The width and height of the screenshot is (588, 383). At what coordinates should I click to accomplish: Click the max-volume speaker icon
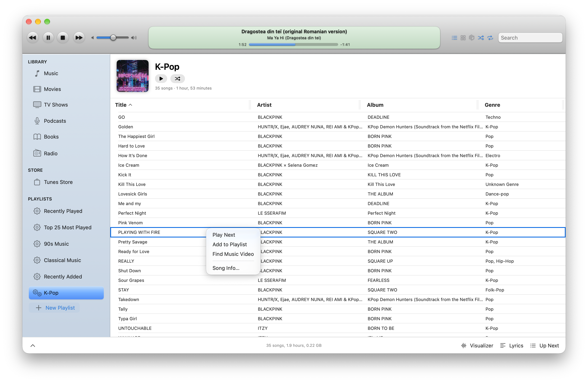(x=134, y=38)
